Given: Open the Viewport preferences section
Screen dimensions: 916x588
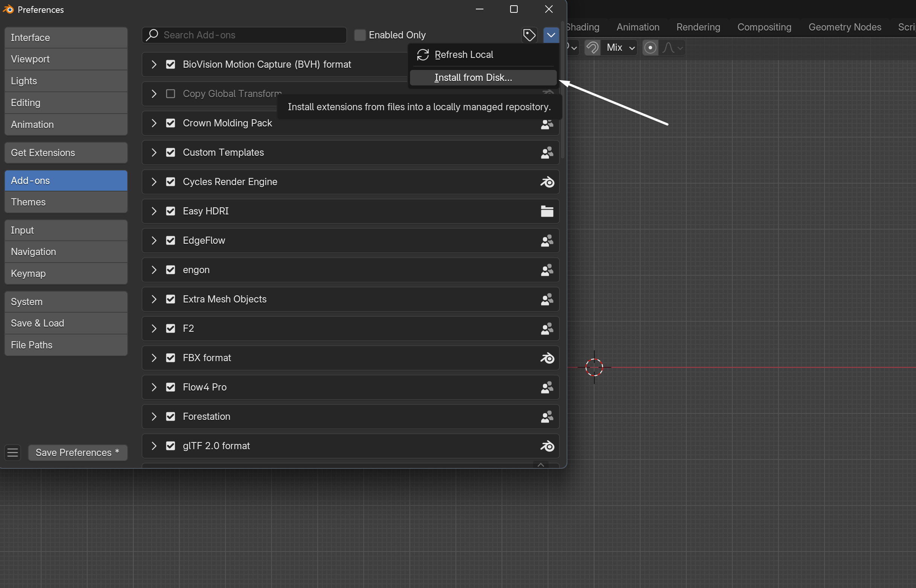Looking at the screenshot, I should tap(66, 59).
